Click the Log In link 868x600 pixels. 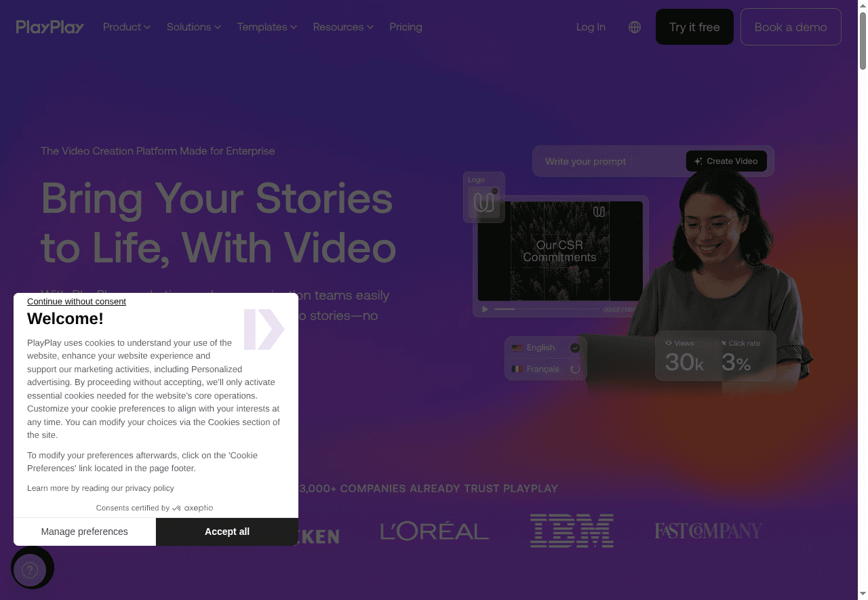591,27
